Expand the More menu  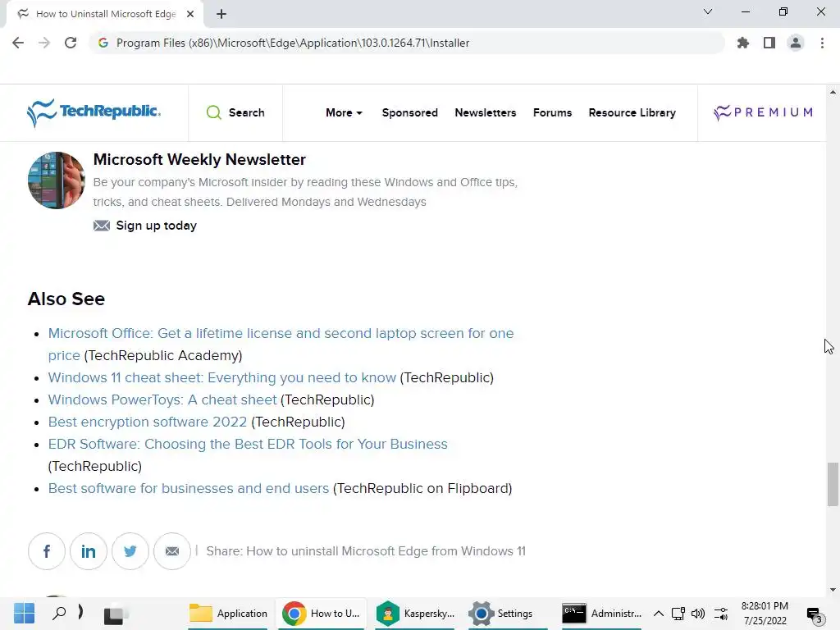(344, 112)
